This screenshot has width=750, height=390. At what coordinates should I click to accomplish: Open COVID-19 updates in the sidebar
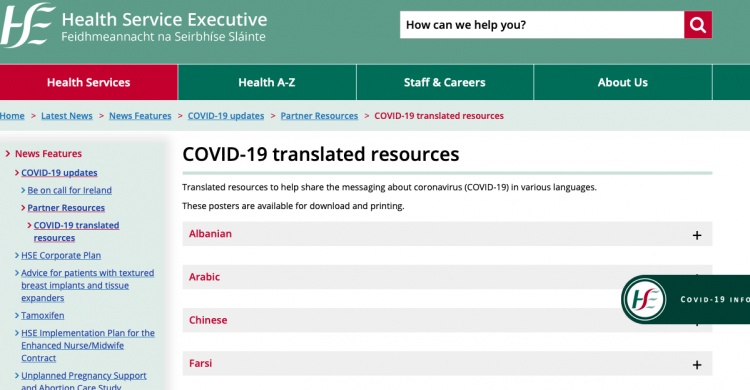pos(59,173)
